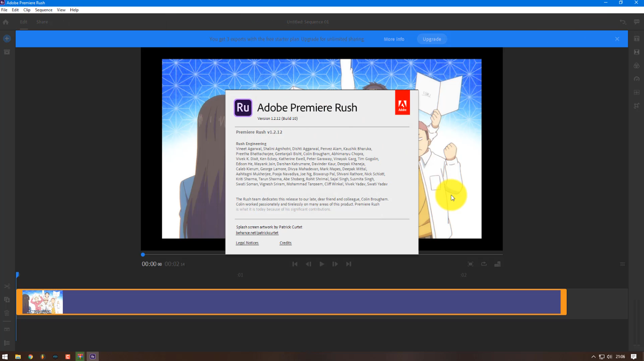Dismiss the blue upgrade banner
The height and width of the screenshot is (361, 644).
point(617,39)
